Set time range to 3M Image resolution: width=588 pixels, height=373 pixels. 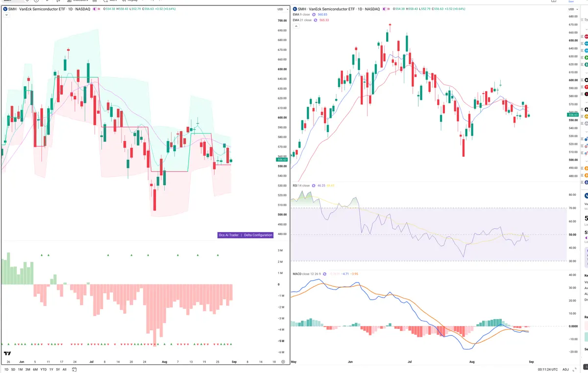[28, 370]
